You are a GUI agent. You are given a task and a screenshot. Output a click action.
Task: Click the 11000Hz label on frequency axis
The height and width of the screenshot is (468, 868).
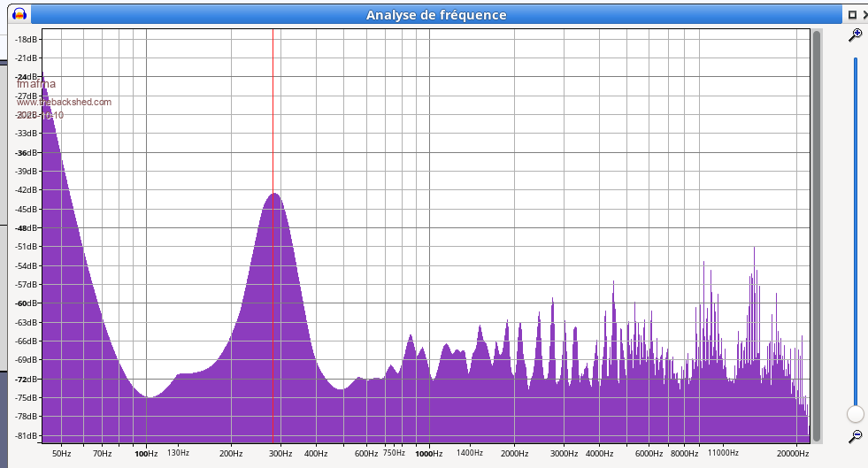click(722, 453)
